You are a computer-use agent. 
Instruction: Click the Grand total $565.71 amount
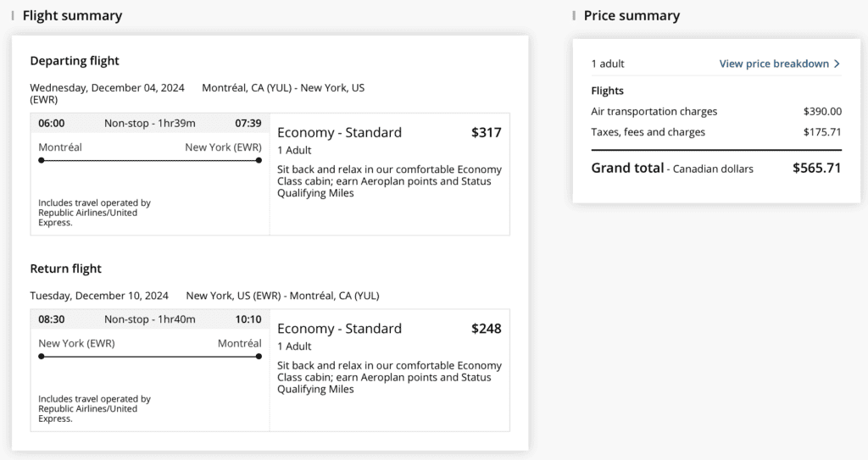(816, 168)
